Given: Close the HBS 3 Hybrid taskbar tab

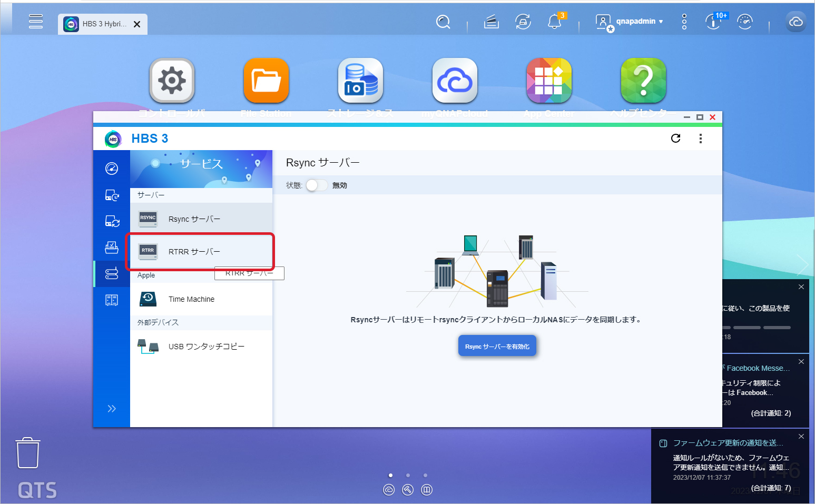Looking at the screenshot, I should tap(137, 24).
